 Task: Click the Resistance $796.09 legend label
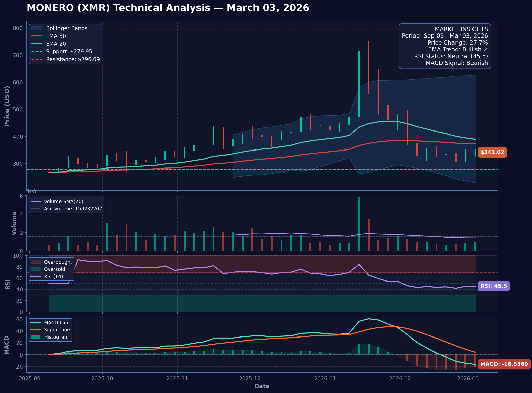[73, 59]
